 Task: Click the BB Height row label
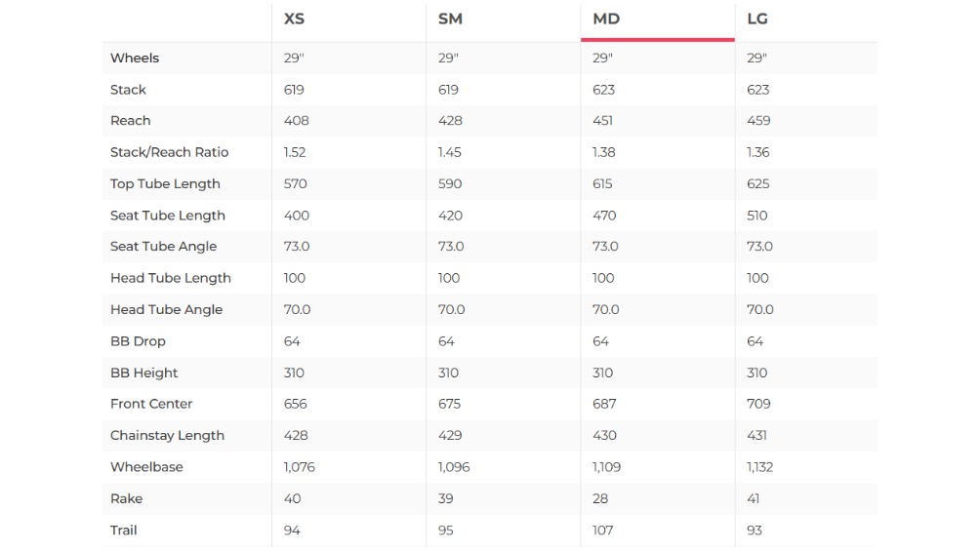tap(144, 373)
